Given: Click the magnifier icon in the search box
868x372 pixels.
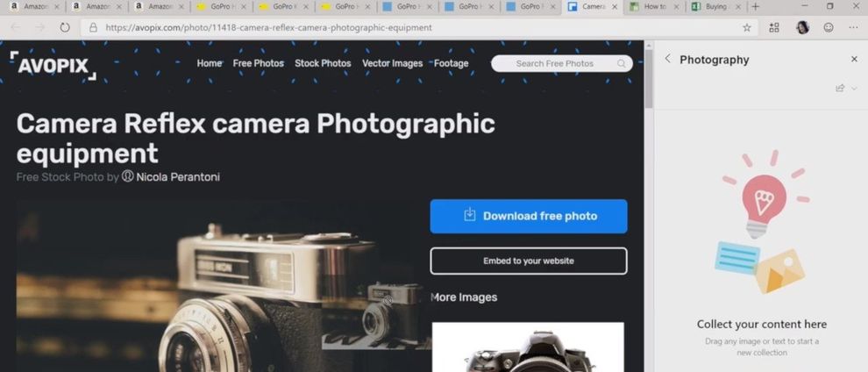Looking at the screenshot, I should [622, 63].
